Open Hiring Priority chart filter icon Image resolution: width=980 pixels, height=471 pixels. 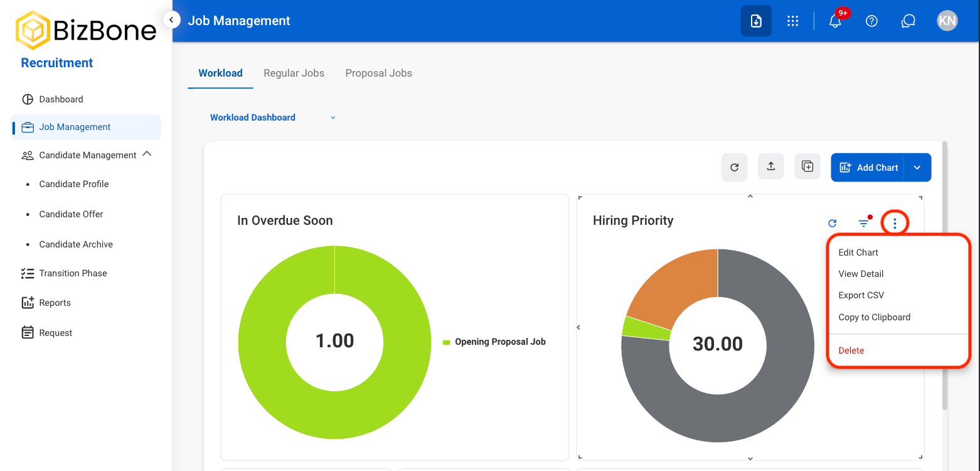click(864, 222)
